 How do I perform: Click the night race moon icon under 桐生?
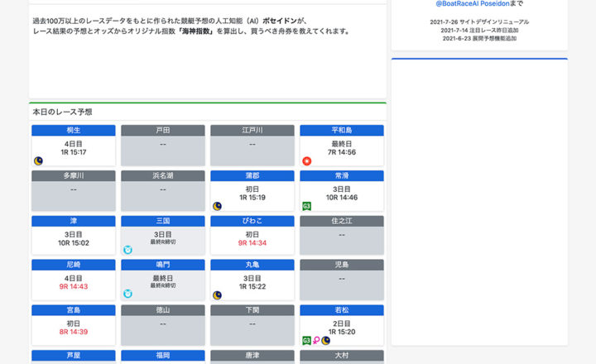tap(38, 160)
